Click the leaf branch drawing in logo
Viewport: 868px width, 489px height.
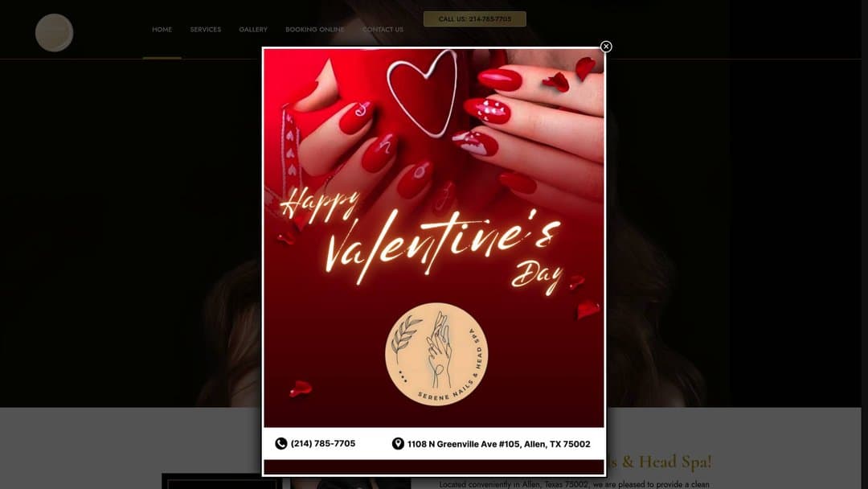[x=405, y=335]
